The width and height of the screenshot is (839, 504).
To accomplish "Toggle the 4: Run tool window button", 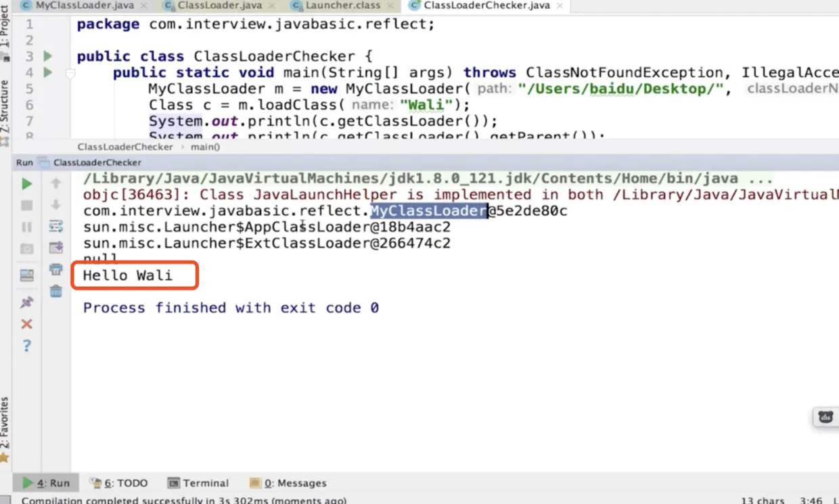I will (x=46, y=483).
